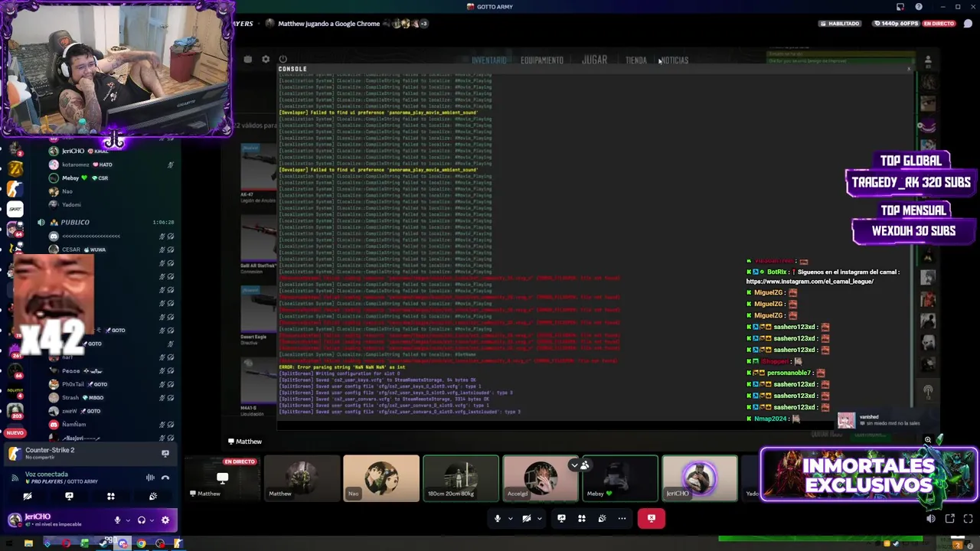The height and width of the screenshot is (551, 980).
Task: Open the 1440p 60FPS stream quality indicator
Action: tap(897, 24)
